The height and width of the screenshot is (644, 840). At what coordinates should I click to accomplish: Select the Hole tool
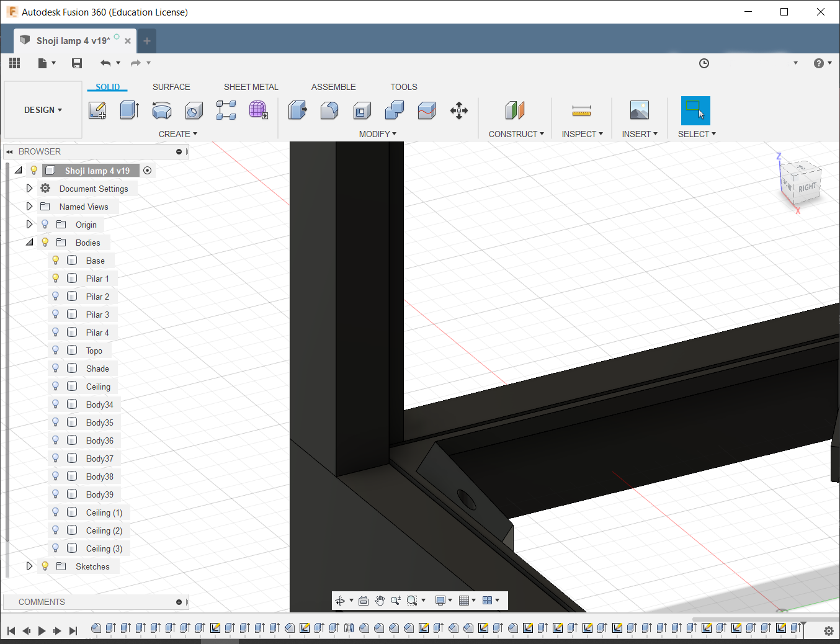[x=194, y=110]
